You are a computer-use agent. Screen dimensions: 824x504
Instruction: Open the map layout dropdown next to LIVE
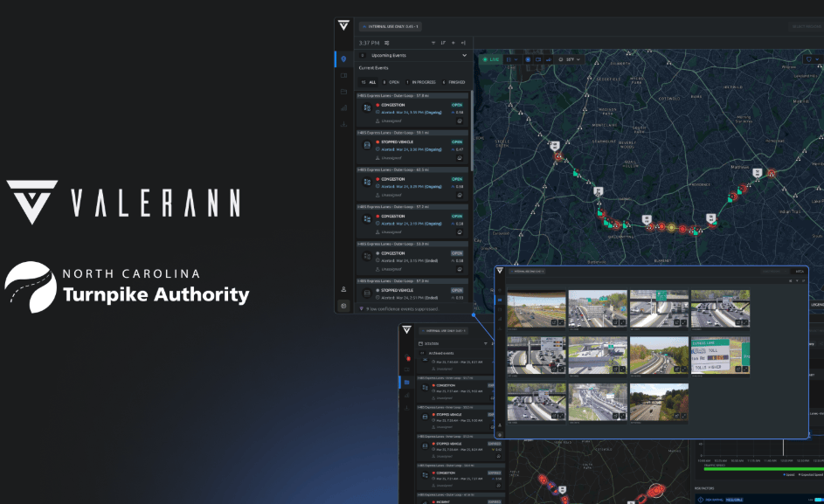(512, 59)
